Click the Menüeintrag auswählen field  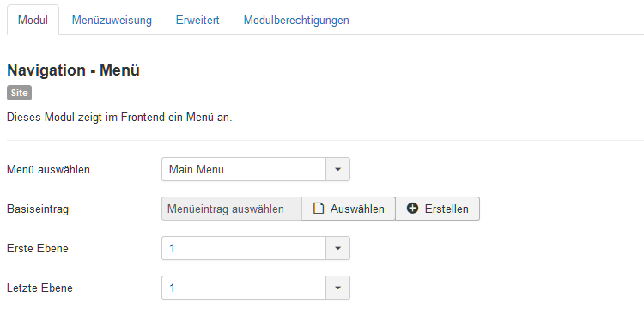(232, 209)
